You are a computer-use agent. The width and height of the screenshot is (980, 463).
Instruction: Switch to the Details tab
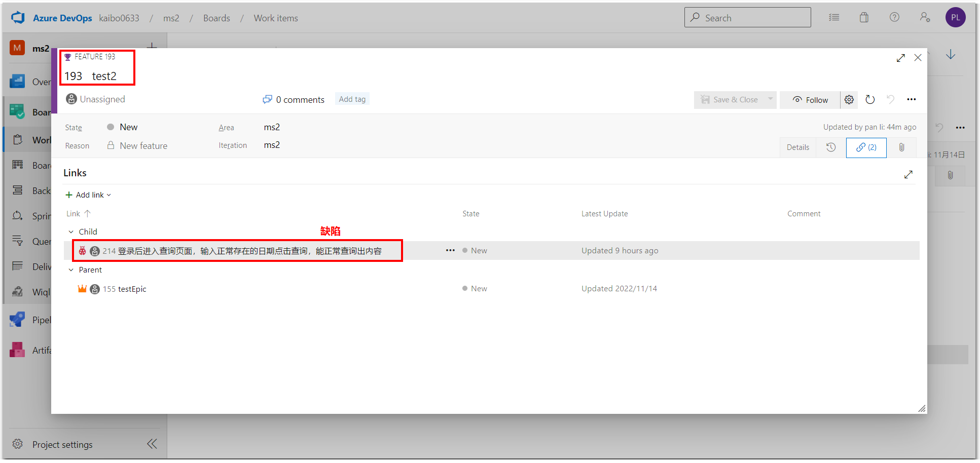(x=797, y=147)
